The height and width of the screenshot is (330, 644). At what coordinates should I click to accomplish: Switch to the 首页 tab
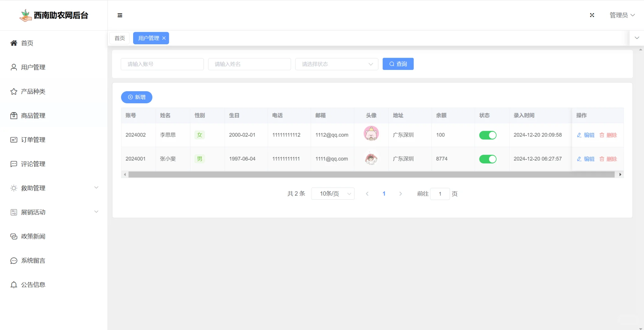(x=119, y=38)
